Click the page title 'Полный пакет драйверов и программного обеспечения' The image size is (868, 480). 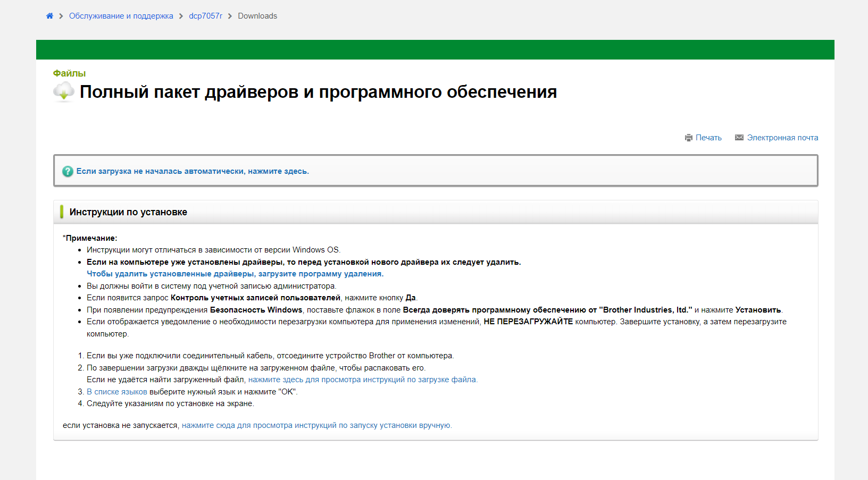pyautogui.click(x=318, y=92)
